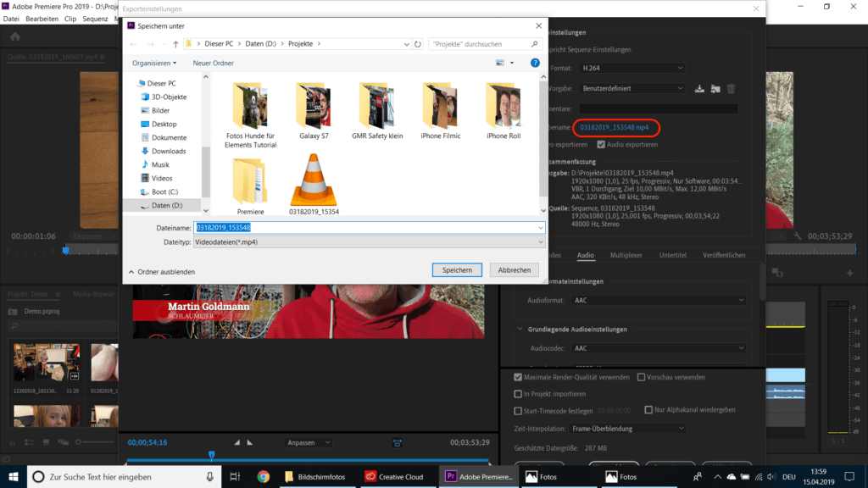Click Neuer Ordner to create a folder

coord(213,63)
